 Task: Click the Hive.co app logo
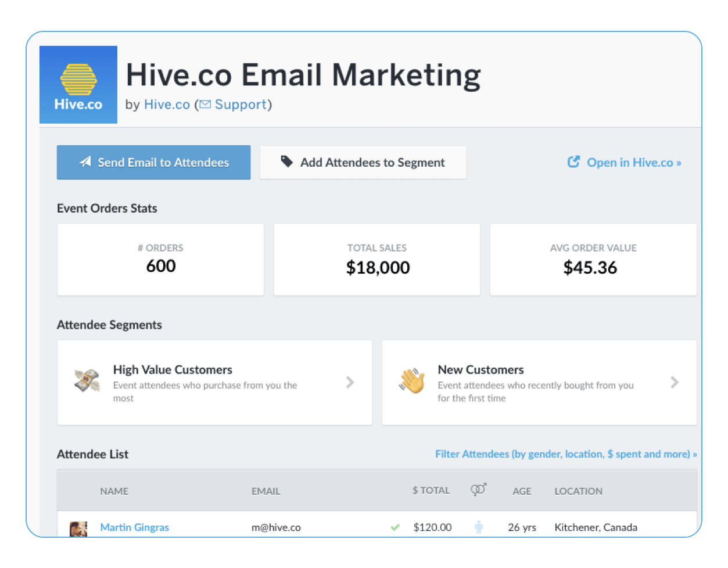click(x=78, y=85)
